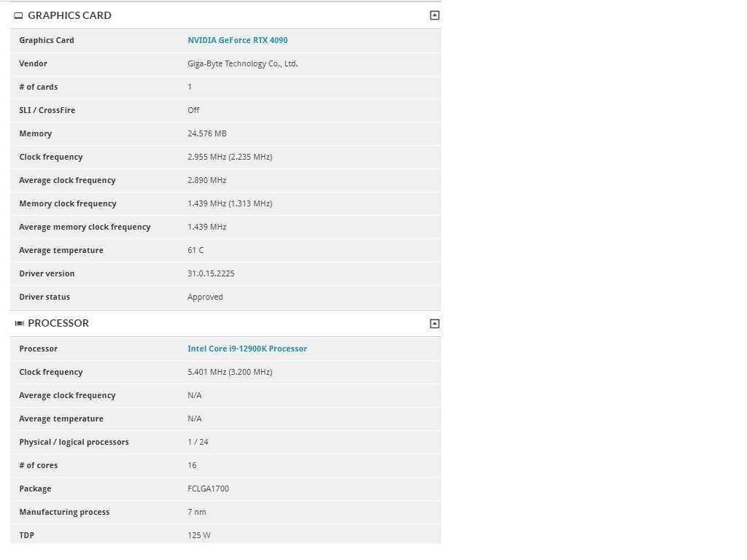The height and width of the screenshot is (560, 747).
Task: Open the NVIDIA GeForce RTX 4090 link
Action: (238, 41)
